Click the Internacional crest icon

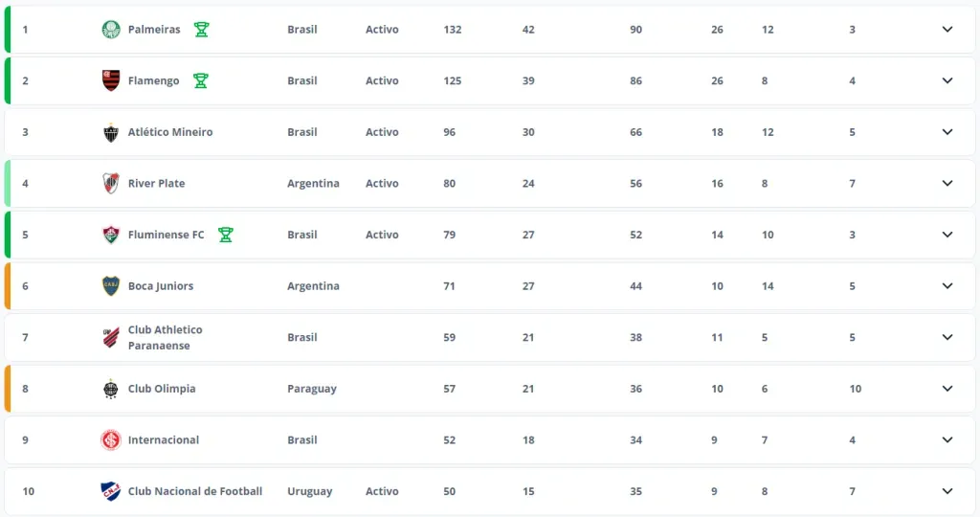(111, 439)
